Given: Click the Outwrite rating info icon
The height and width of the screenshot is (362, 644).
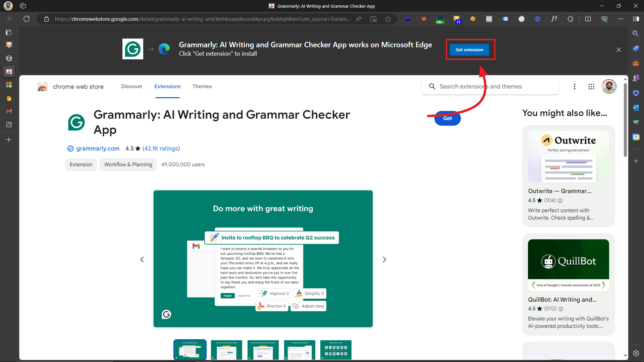Looking at the screenshot, I should click(560, 200).
